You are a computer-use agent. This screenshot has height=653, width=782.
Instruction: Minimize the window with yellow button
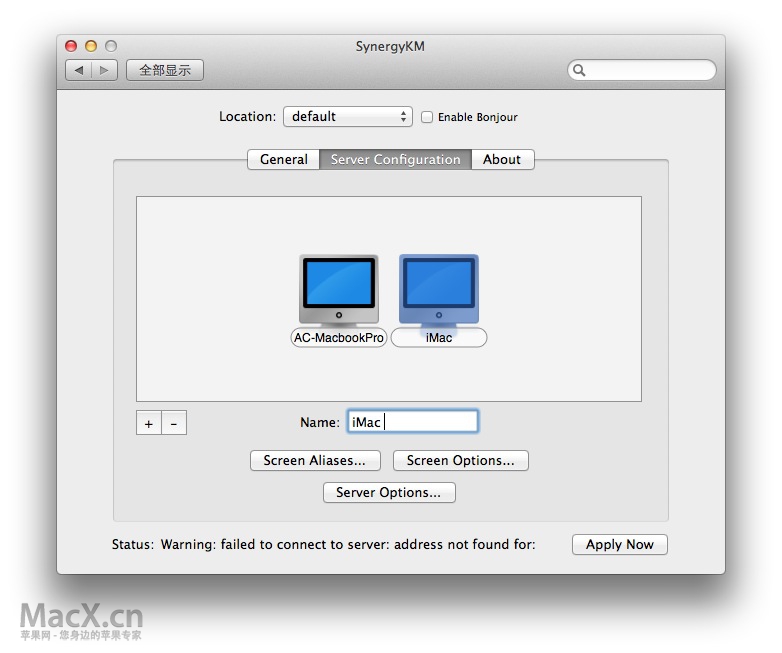(91, 46)
